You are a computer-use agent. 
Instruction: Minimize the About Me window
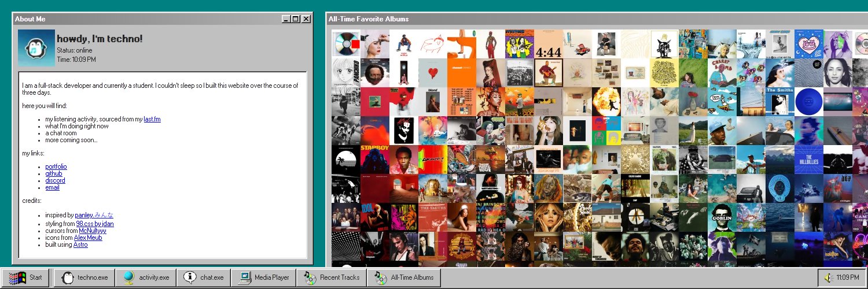tap(286, 19)
